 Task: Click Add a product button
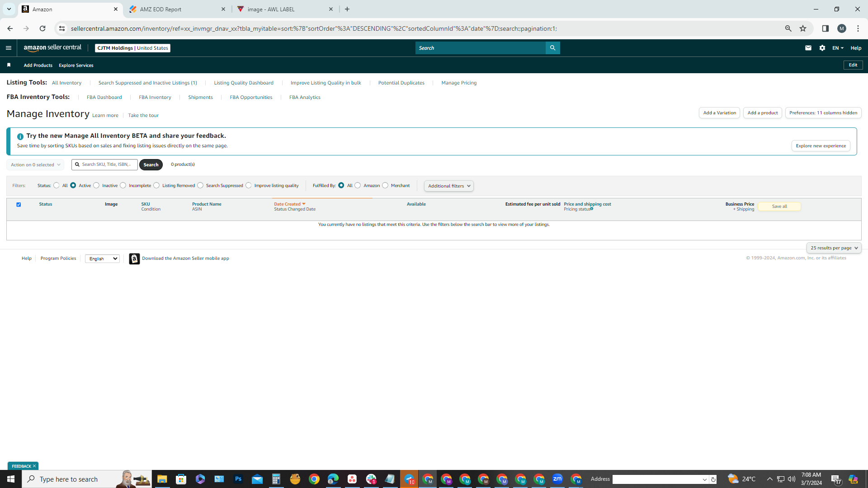tap(762, 113)
